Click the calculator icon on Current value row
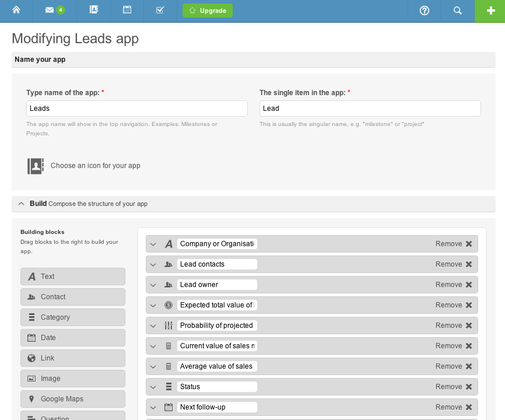This screenshot has width=505, height=420. [x=169, y=346]
